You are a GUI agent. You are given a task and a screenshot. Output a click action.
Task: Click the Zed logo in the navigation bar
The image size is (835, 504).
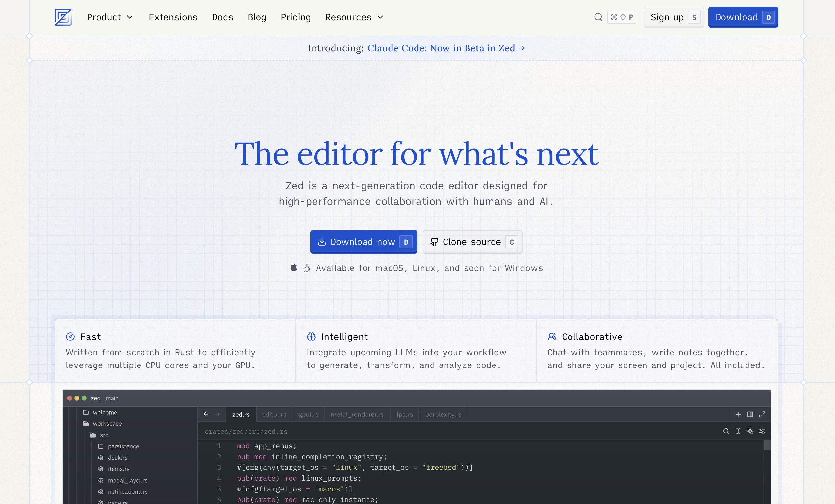[x=63, y=17]
